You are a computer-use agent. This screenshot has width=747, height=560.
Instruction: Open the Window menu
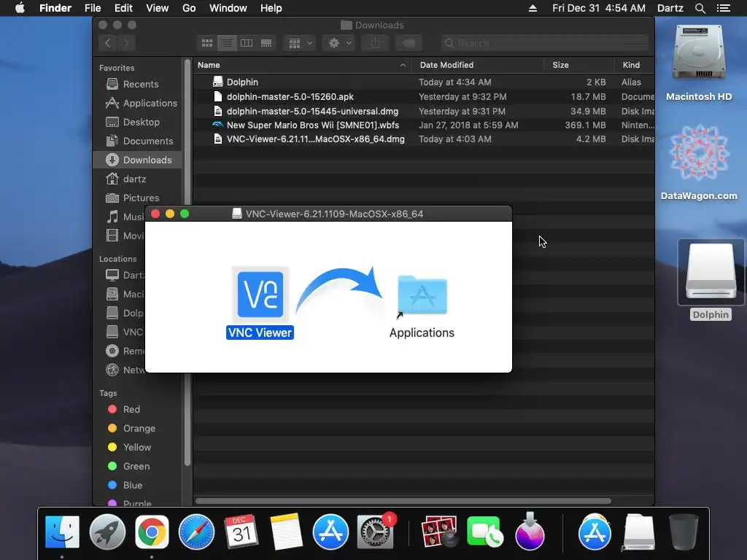pos(228,8)
